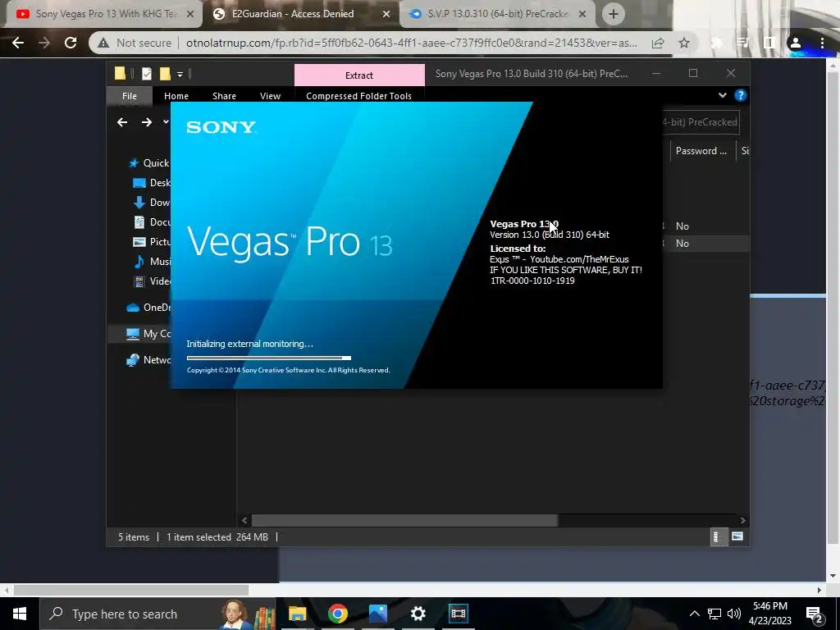The height and width of the screenshot is (630, 840).
Task: Open Network in navigation pane
Action: [x=148, y=360]
